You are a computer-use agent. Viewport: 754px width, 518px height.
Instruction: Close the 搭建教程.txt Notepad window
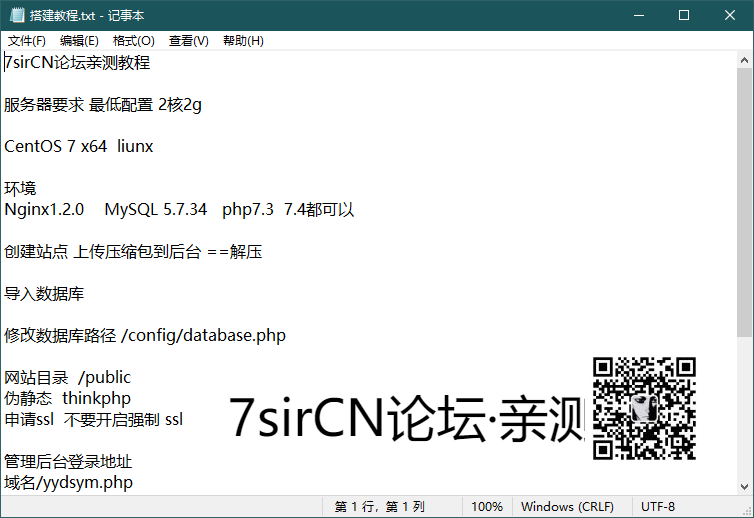pos(730,15)
